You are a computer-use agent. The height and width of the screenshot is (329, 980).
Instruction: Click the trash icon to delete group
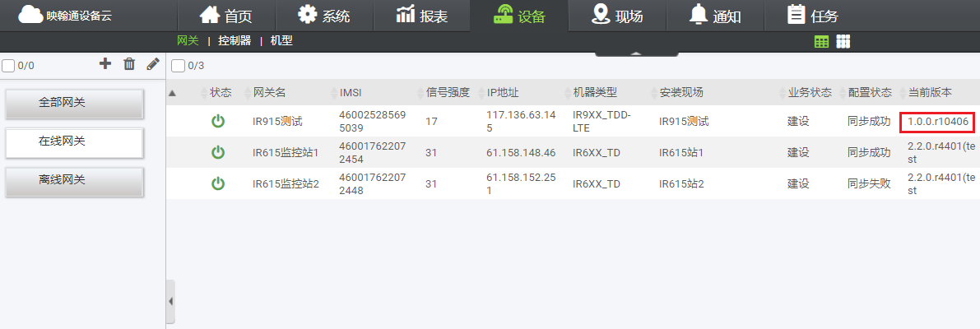[x=129, y=64]
